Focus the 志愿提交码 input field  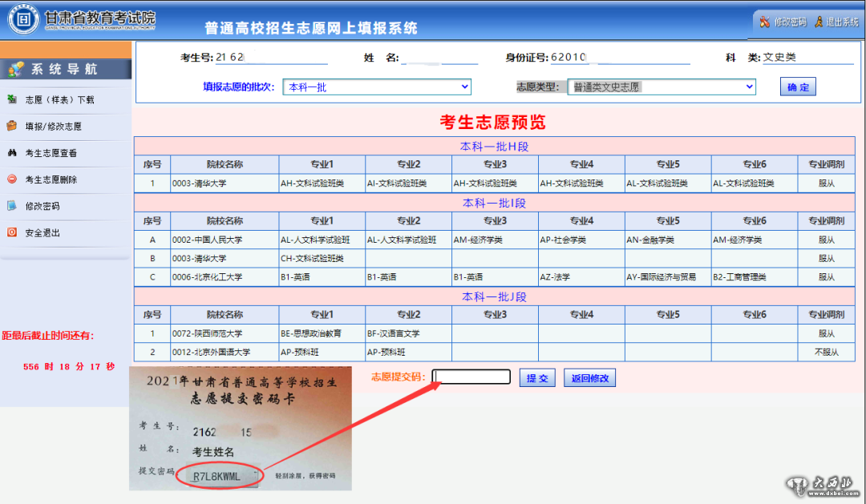(471, 377)
